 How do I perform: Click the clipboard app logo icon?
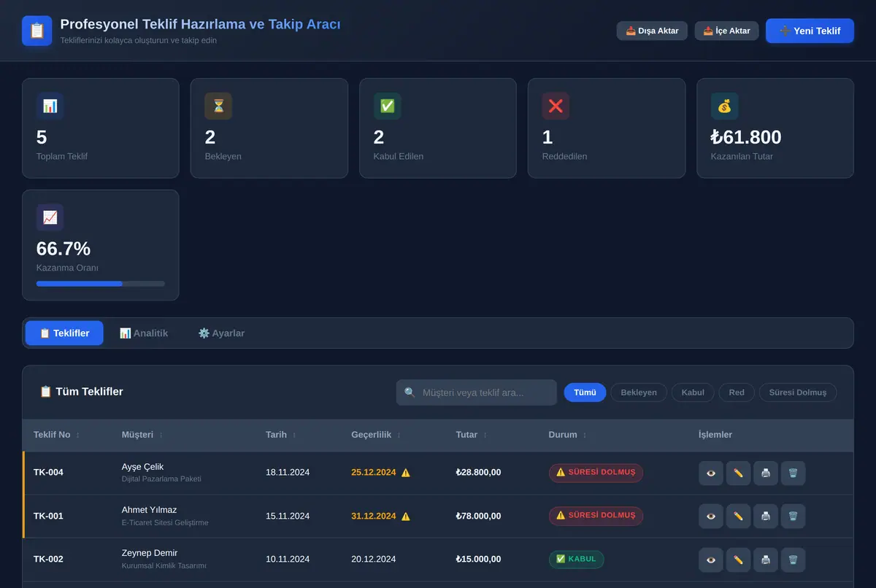point(37,31)
